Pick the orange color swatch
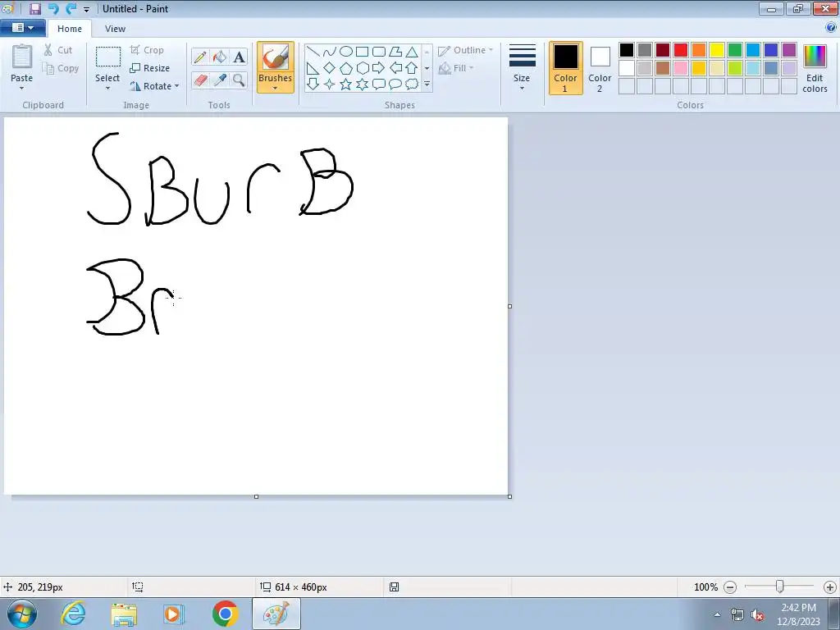Viewport: 840px width, 630px height. point(699,50)
